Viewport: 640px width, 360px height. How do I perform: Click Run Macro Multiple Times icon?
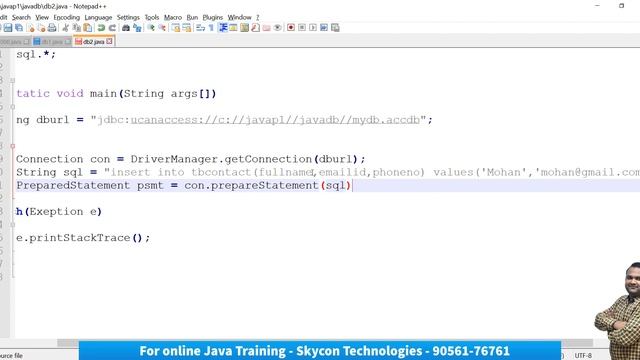[x=324, y=28]
